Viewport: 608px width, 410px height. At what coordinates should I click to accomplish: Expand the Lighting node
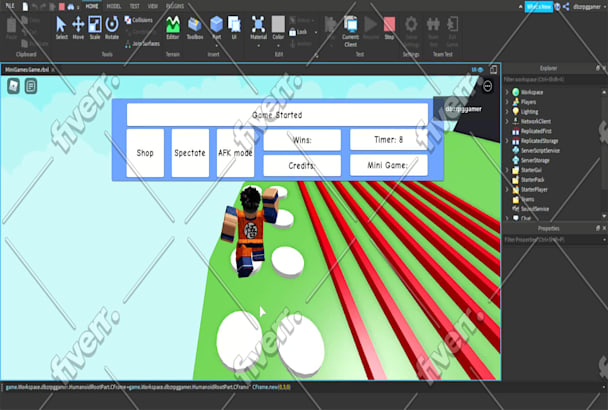(507, 112)
